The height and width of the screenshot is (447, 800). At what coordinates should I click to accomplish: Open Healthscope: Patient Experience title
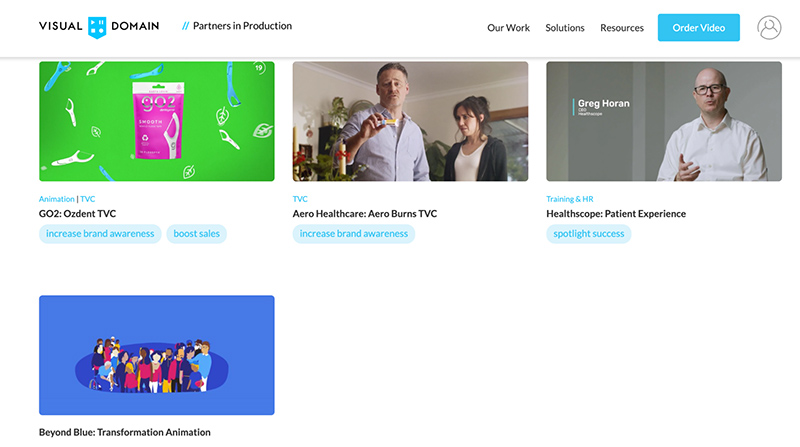pos(616,214)
